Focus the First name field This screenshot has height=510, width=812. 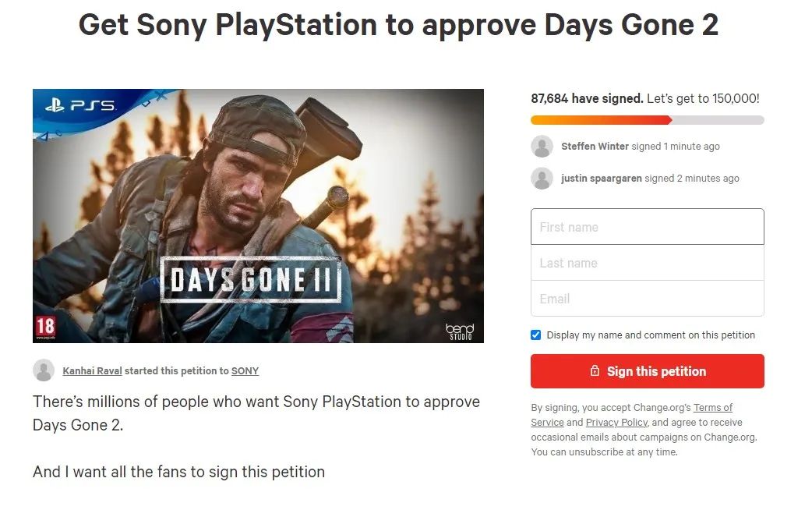coord(647,227)
